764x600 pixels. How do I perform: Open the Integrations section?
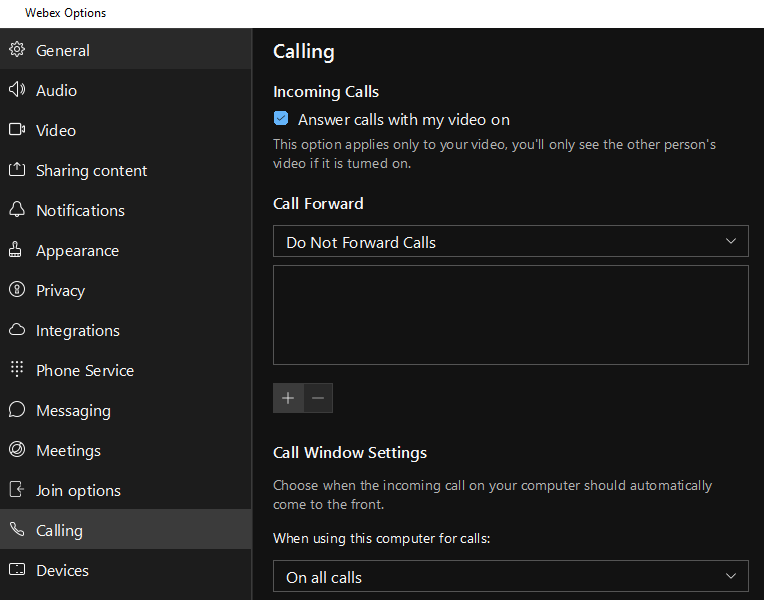pyautogui.click(x=126, y=329)
